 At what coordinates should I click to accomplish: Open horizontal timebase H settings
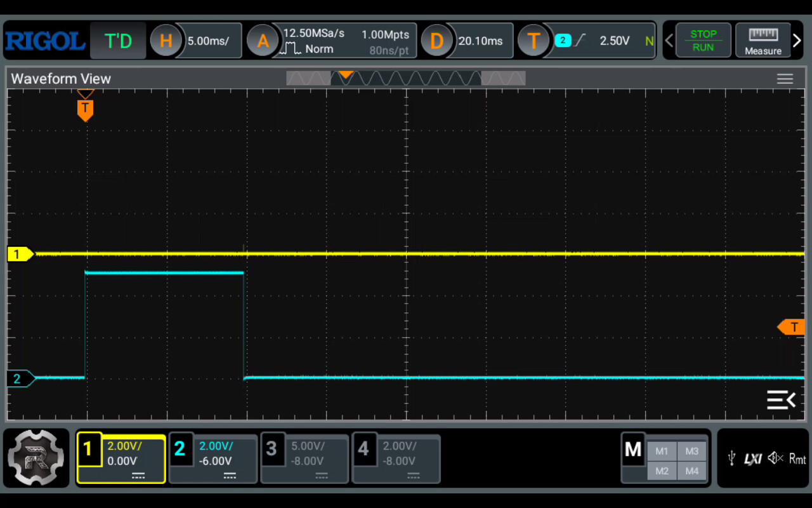pos(165,41)
